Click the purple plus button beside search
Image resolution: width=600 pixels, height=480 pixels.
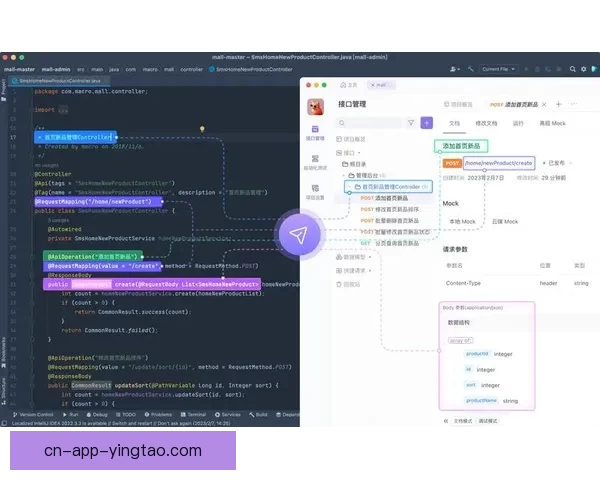(x=427, y=123)
